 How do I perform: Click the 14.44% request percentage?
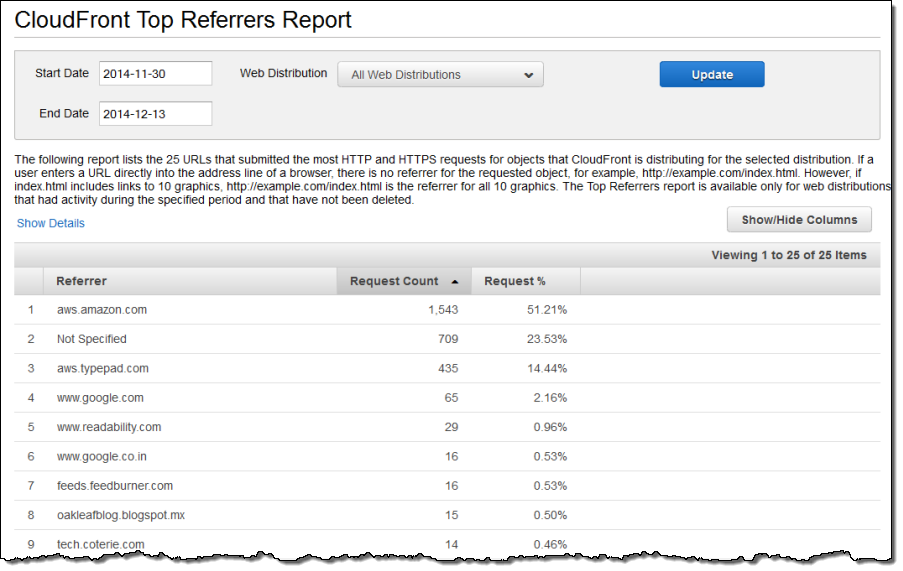547,368
